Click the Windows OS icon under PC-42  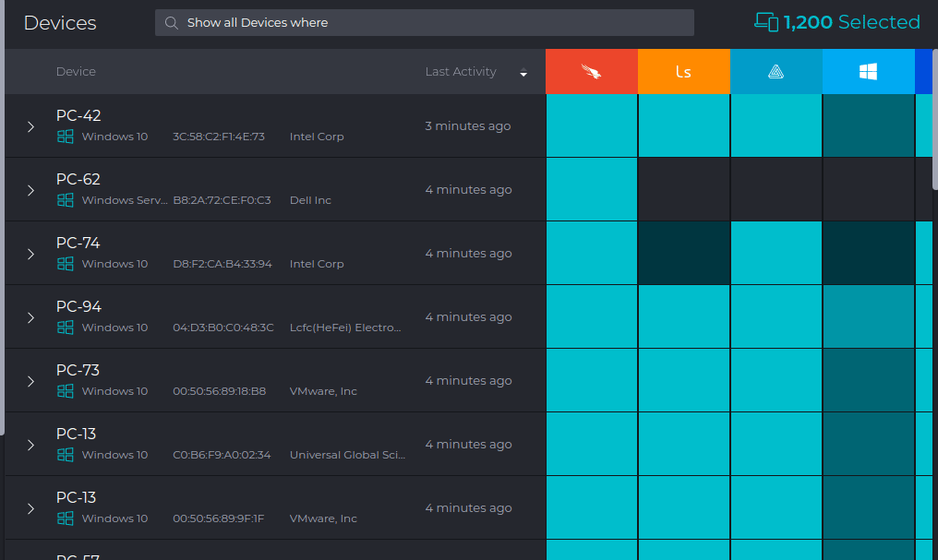(x=65, y=137)
